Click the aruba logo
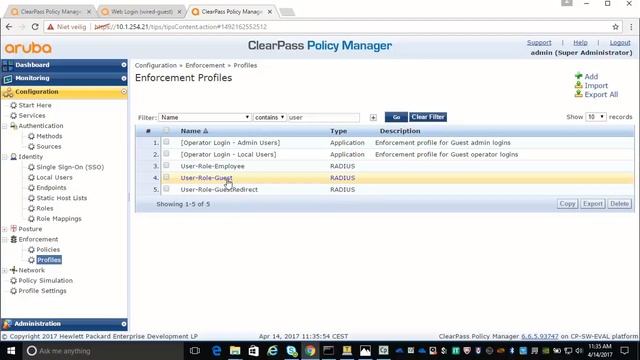The height and width of the screenshot is (360, 640). pos(28,48)
